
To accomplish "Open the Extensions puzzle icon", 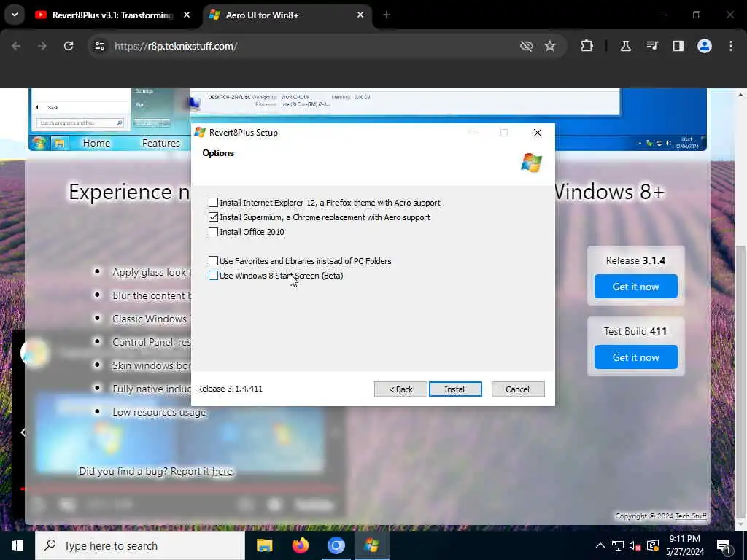I will coord(587,46).
